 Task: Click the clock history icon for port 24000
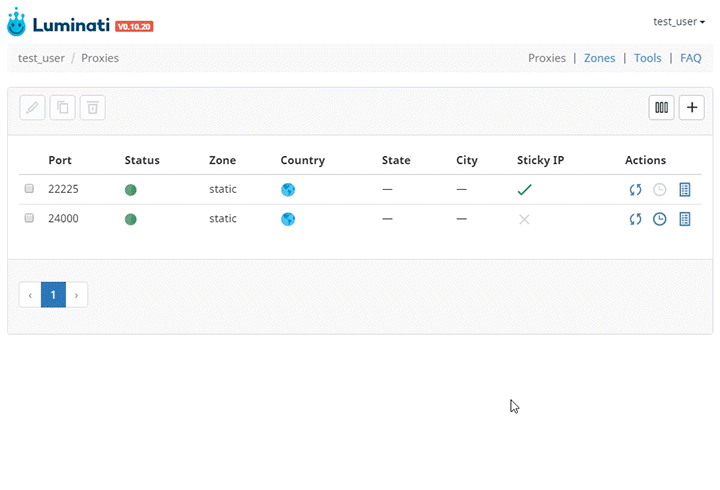(660, 219)
